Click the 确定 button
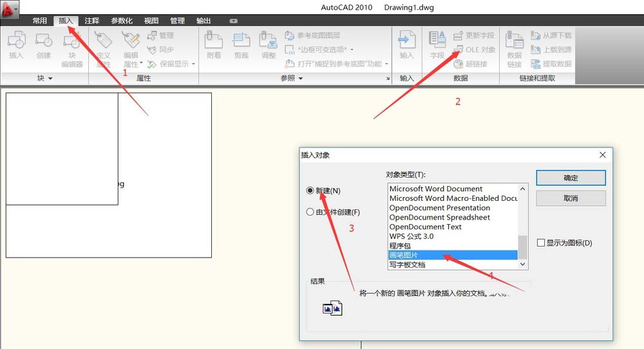 point(571,178)
